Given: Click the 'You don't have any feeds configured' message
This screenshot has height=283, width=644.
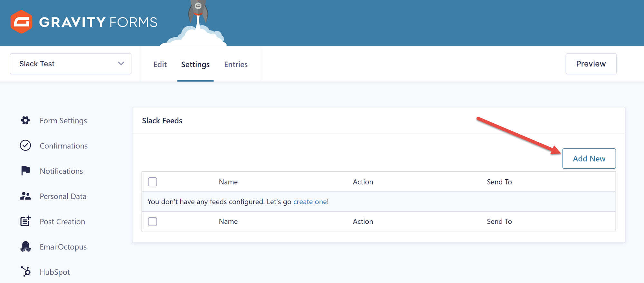Looking at the screenshot, I should click(238, 202).
